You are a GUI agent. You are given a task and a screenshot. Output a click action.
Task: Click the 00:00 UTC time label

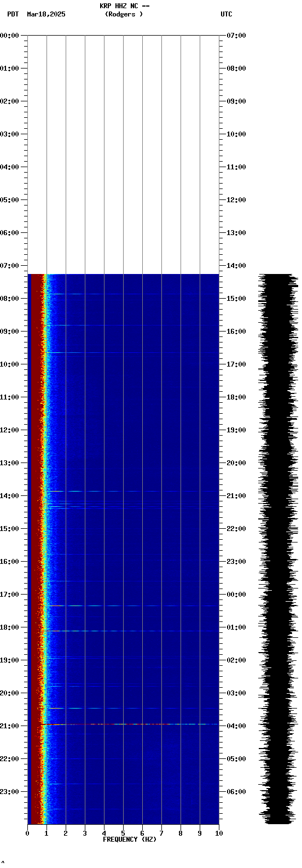[236, 595]
